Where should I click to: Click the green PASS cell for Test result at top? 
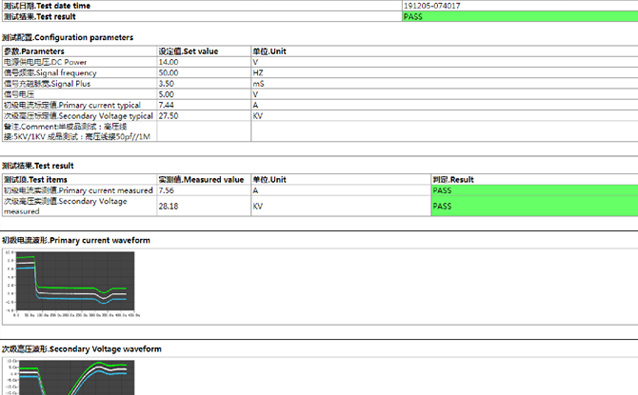pos(520,16)
